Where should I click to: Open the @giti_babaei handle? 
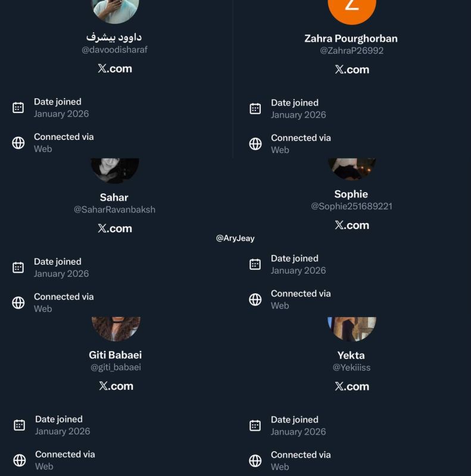[x=116, y=367]
